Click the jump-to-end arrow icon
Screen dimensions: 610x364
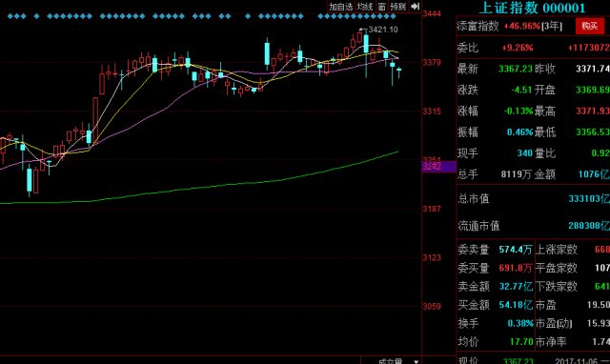[x=416, y=7]
